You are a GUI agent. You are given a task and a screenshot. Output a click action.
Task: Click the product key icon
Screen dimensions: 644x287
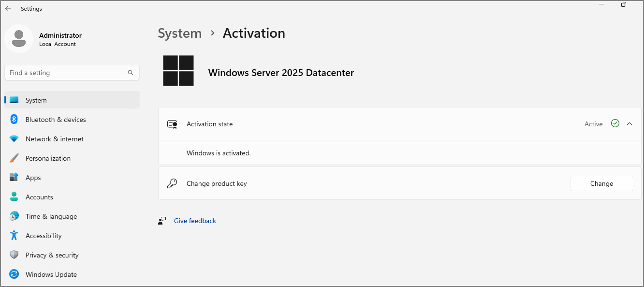172,183
